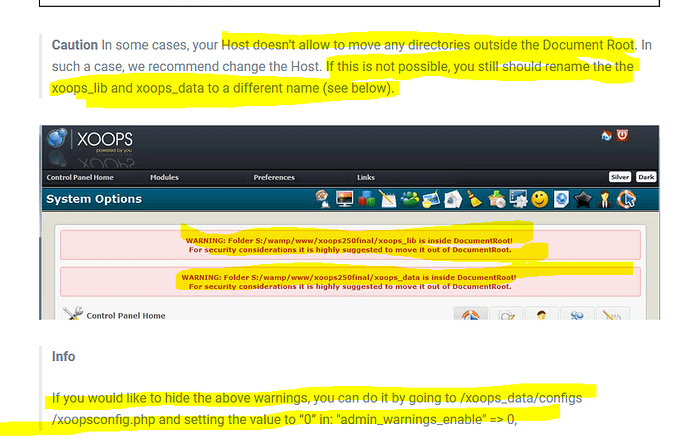Click the wrench icon beside Control Panel Home
The height and width of the screenshot is (439, 690).
[x=73, y=313]
